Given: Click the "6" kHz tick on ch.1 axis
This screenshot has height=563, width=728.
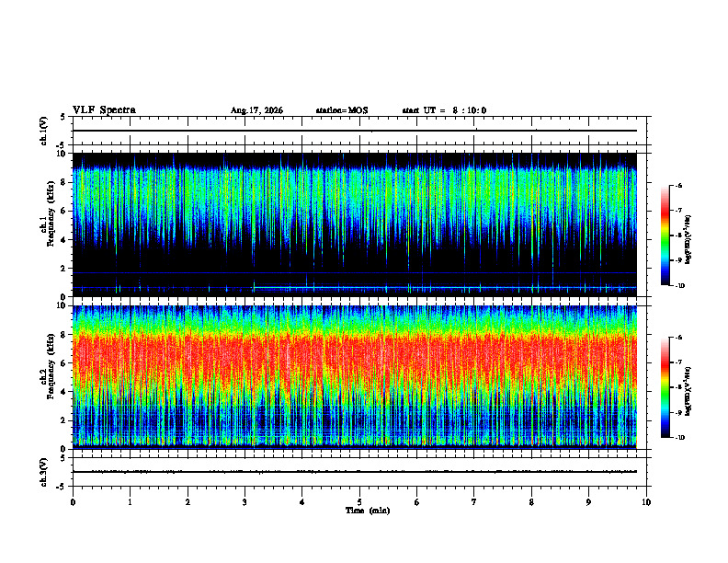Looking at the screenshot, I should 63,211.
